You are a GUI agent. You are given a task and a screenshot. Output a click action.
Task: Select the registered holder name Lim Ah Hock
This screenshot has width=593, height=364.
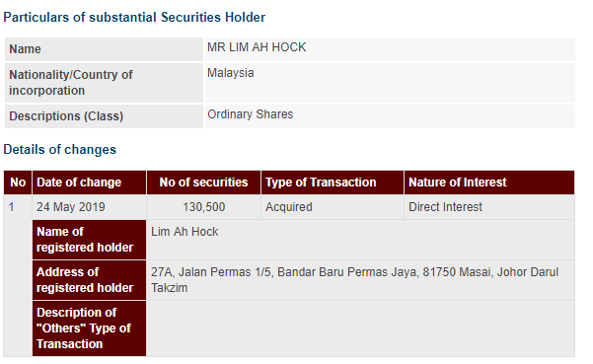[185, 232]
